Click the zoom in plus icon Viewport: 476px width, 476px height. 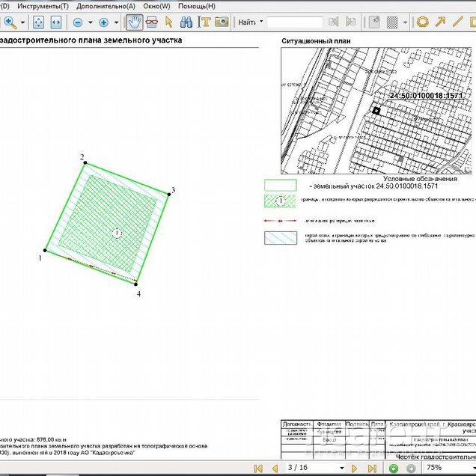(103, 22)
